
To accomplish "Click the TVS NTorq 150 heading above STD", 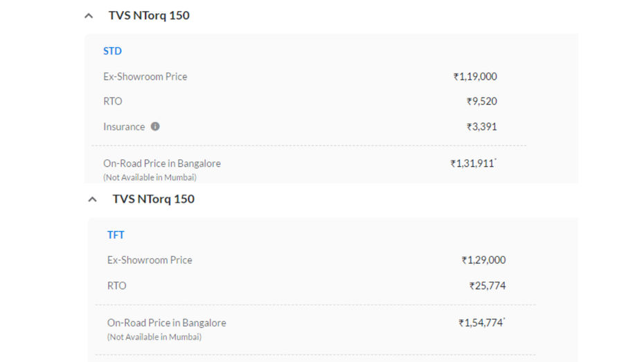I will coord(149,16).
